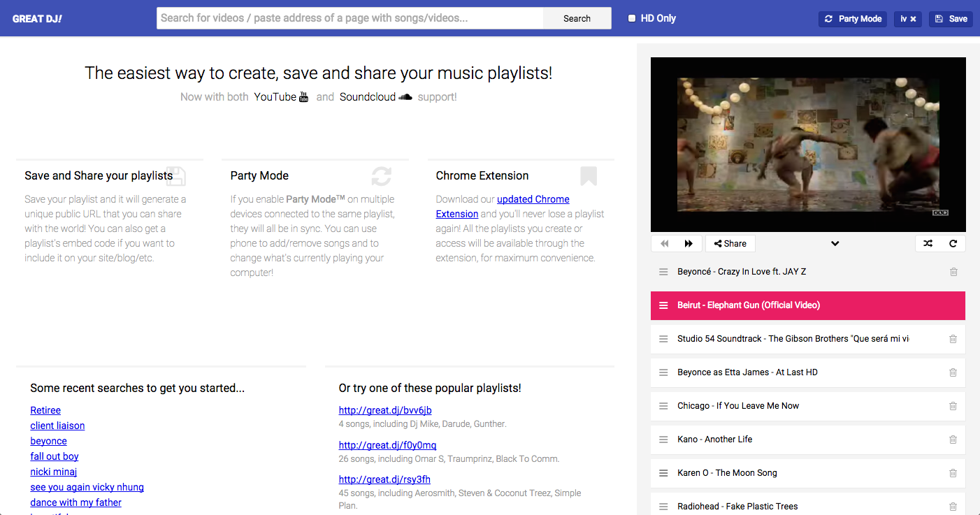The height and width of the screenshot is (515, 980).
Task: Focus the video search input field
Action: point(350,18)
